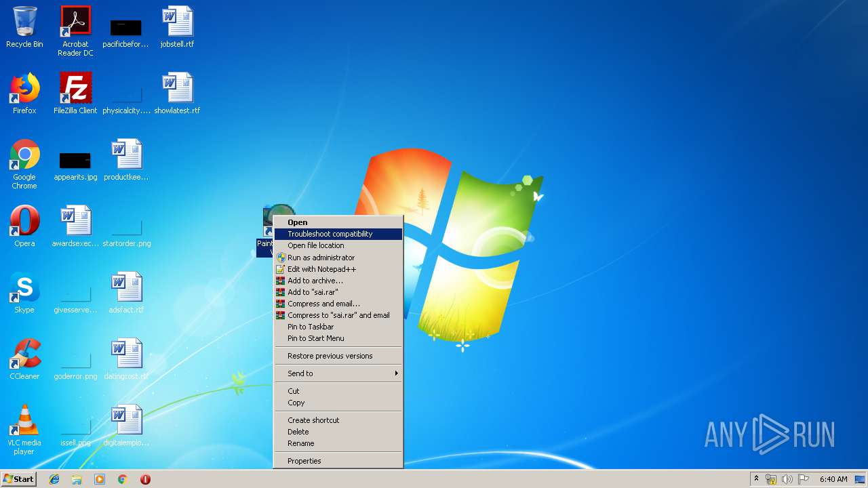The width and height of the screenshot is (868, 488).
Task: Choose Copy in context menu
Action: pos(338,403)
